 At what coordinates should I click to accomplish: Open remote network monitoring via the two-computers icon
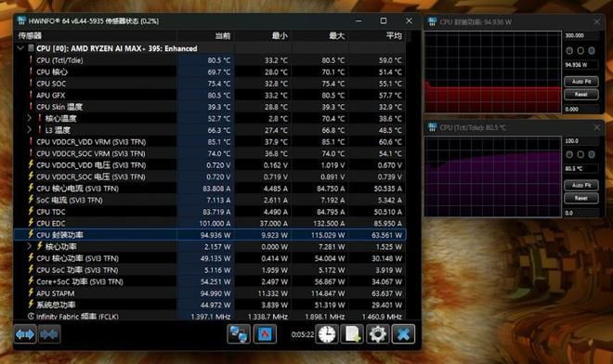[239, 334]
